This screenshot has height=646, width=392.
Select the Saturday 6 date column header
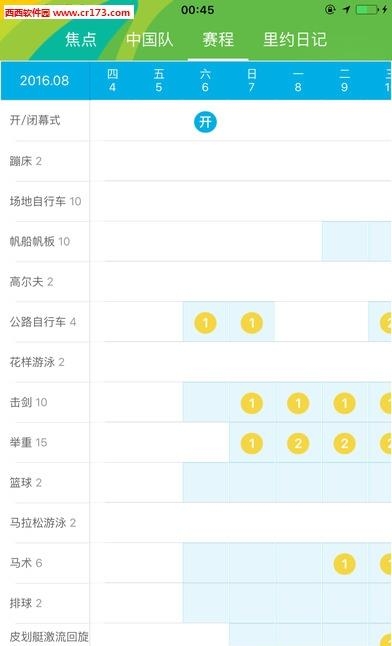tap(205, 80)
